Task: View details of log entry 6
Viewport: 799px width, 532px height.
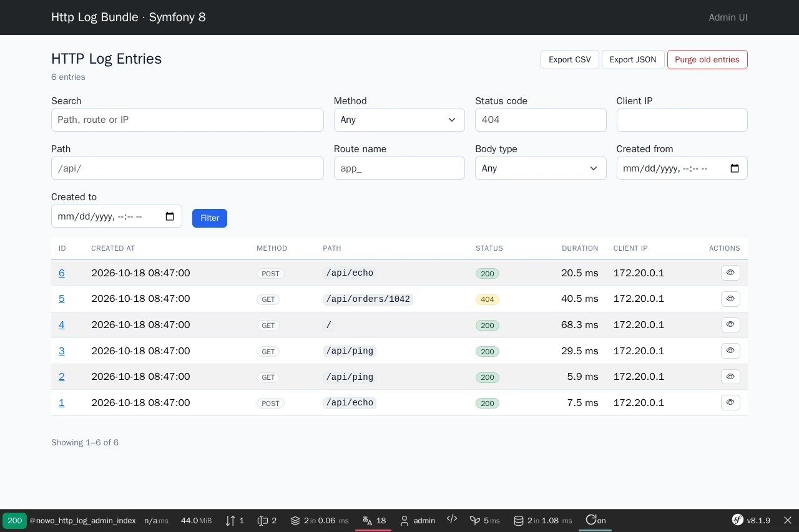Action: pos(730,273)
